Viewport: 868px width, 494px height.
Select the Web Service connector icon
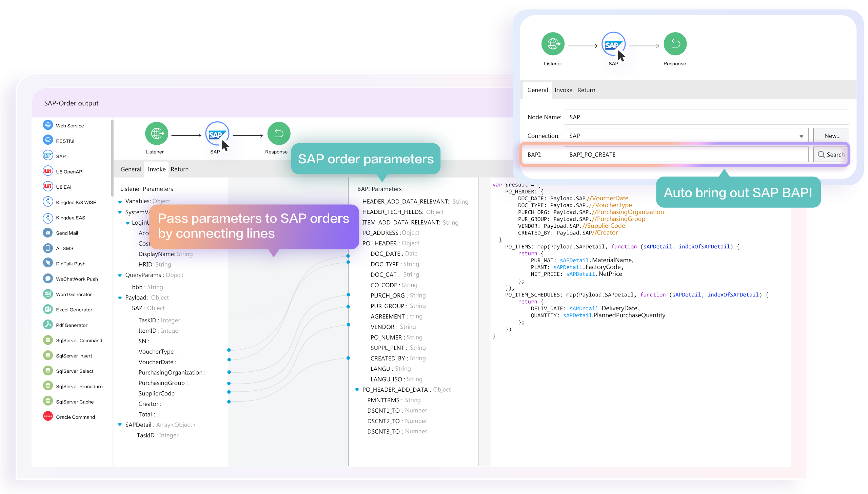coord(48,125)
